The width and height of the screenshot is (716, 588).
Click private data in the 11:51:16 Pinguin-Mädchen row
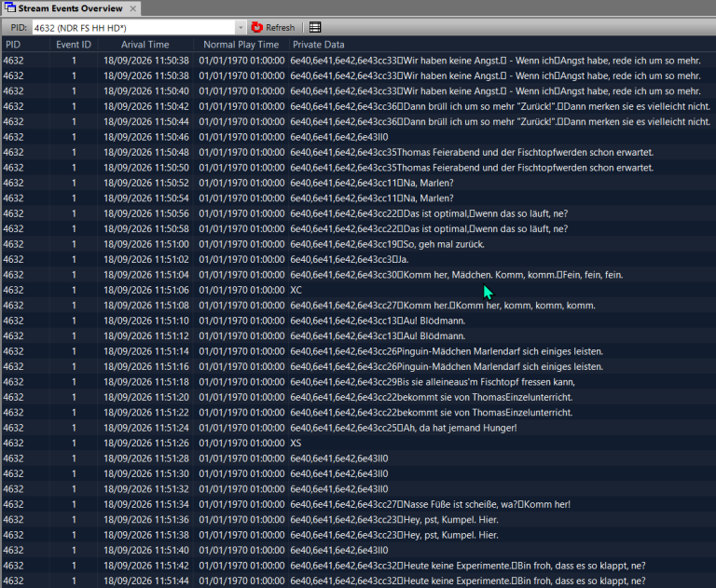point(447,366)
